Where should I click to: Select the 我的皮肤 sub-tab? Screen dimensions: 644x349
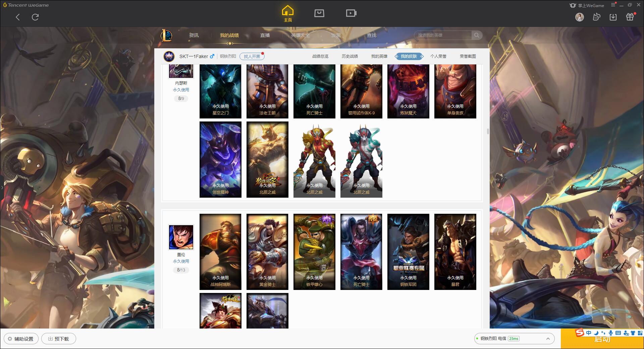(x=409, y=56)
